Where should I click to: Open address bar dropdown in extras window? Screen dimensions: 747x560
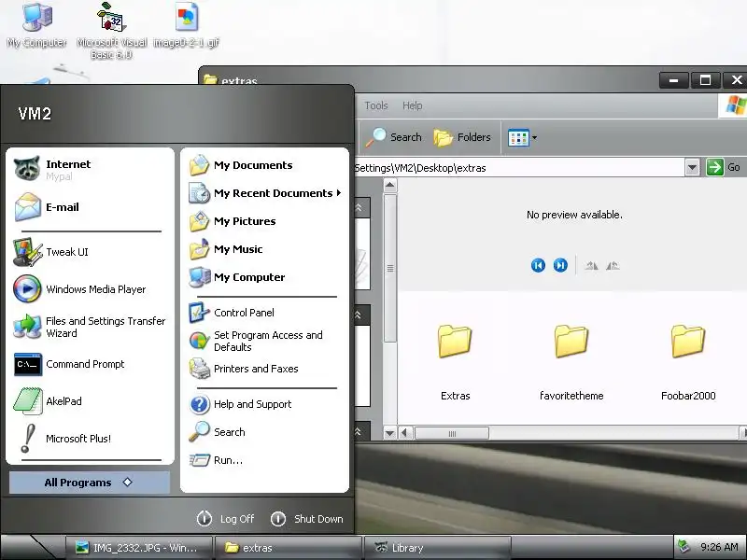(692, 168)
